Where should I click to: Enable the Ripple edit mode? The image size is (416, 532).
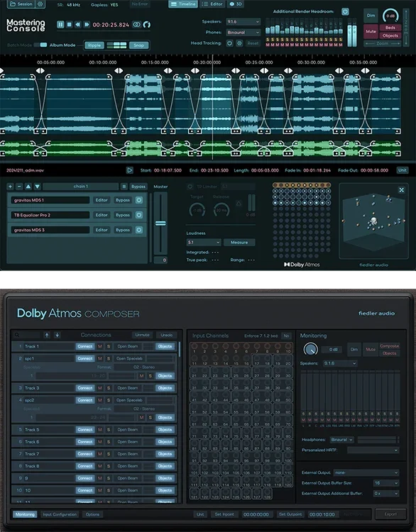(x=94, y=45)
